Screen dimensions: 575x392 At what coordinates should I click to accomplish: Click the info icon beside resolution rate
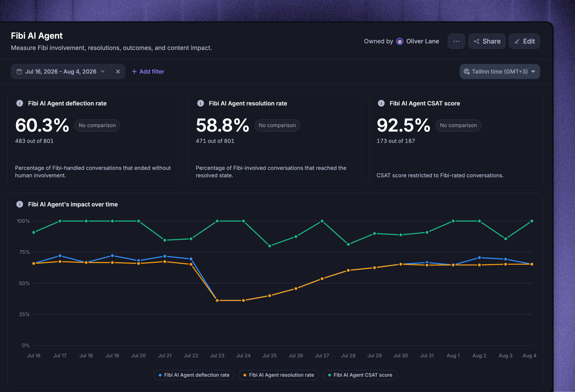click(200, 103)
